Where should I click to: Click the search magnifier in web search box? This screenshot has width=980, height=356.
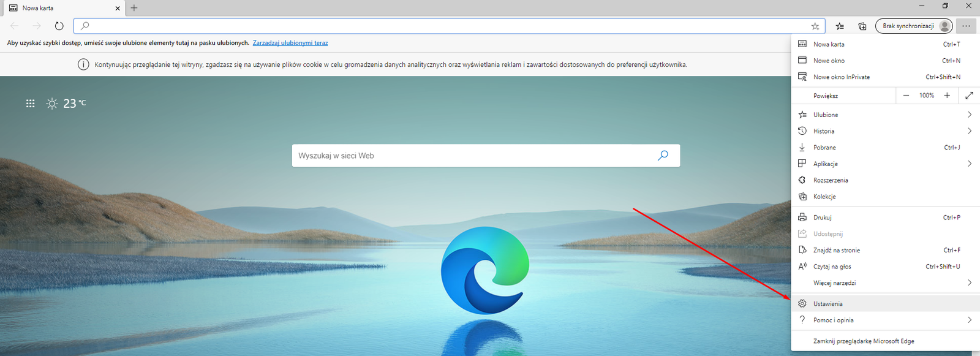tap(663, 156)
